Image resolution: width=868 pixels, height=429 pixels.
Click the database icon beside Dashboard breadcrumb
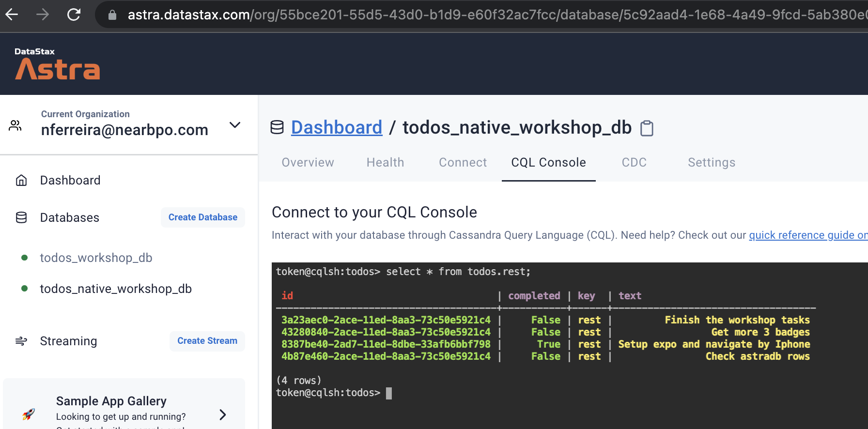(277, 127)
